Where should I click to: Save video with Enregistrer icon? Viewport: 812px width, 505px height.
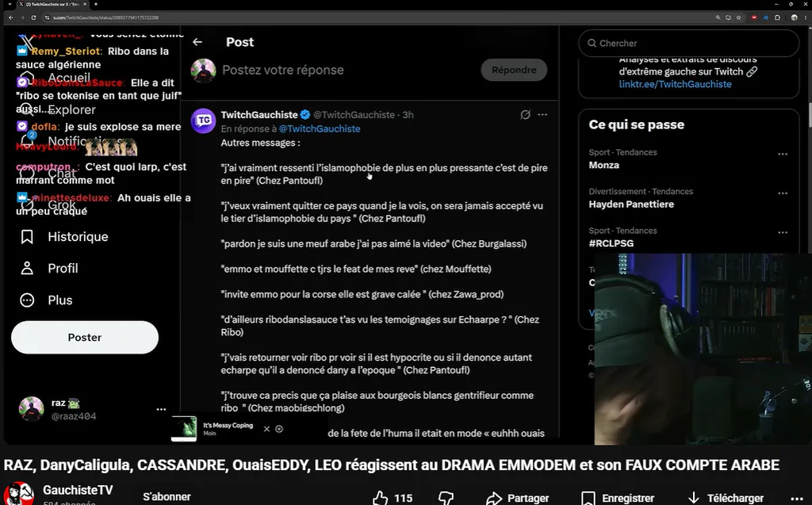click(x=588, y=498)
